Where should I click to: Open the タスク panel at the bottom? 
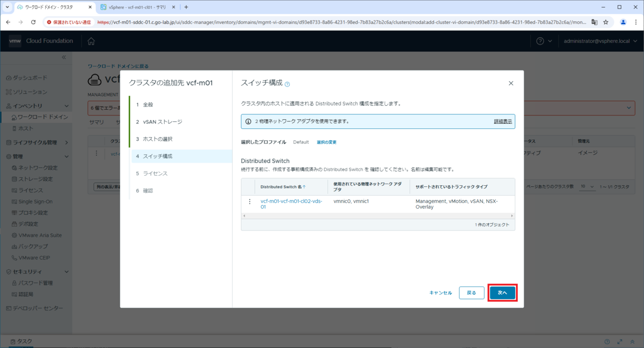(21, 342)
